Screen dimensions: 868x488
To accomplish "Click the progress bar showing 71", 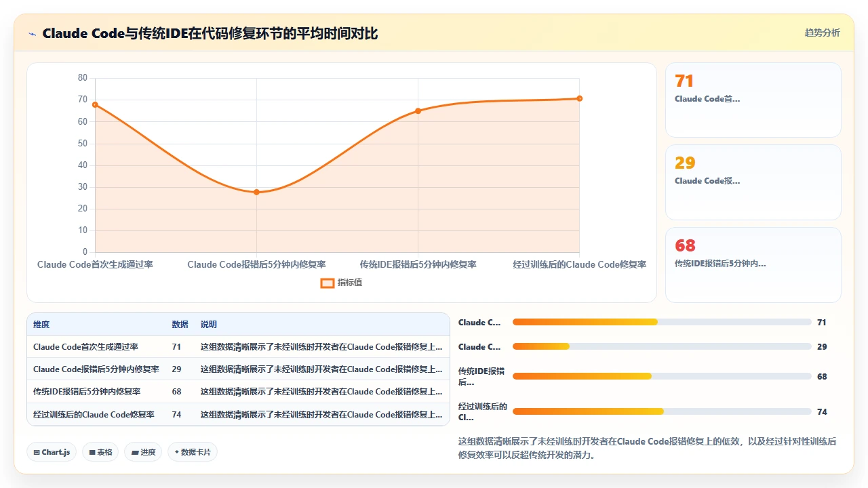I will tap(662, 322).
